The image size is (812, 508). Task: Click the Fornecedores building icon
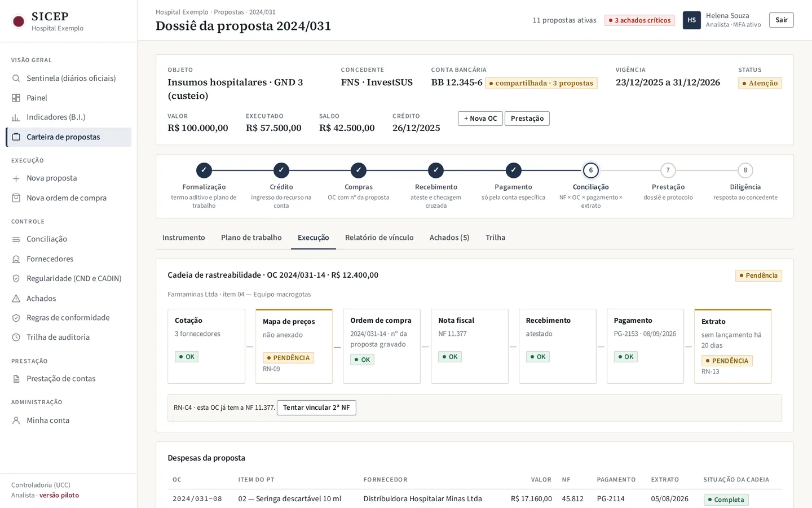pyautogui.click(x=16, y=259)
